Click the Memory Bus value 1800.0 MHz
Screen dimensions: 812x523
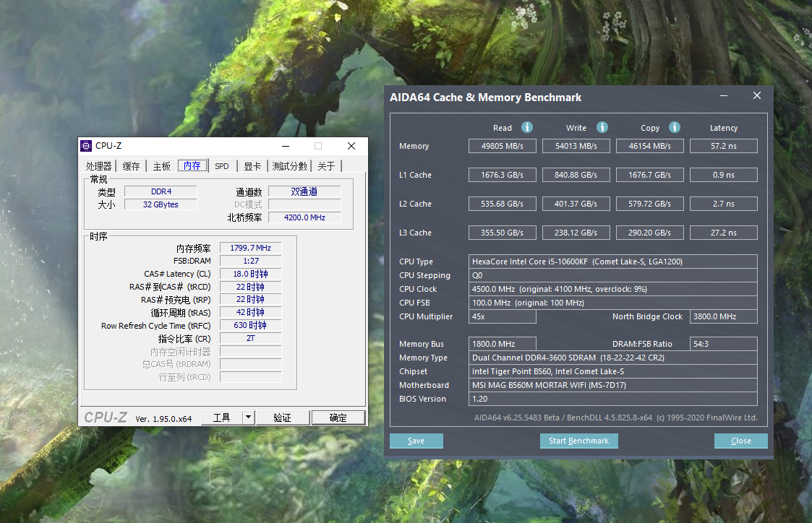click(503, 344)
